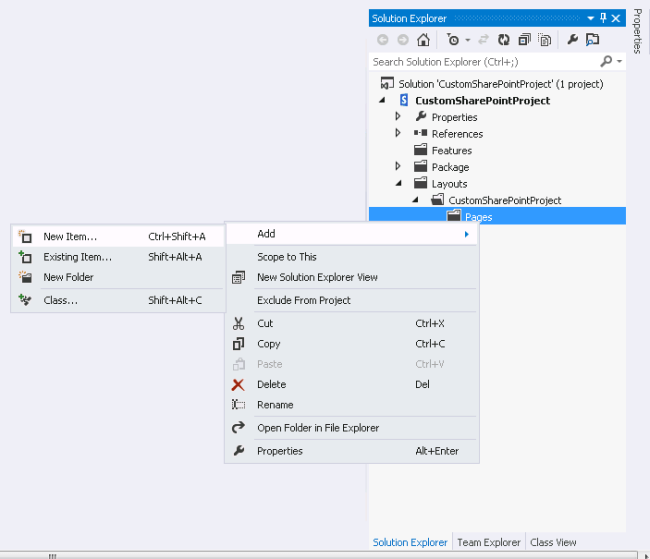Viewport: 650px width, 559px height.
Task: Open the collapsed Properties side tab
Action: point(638,31)
